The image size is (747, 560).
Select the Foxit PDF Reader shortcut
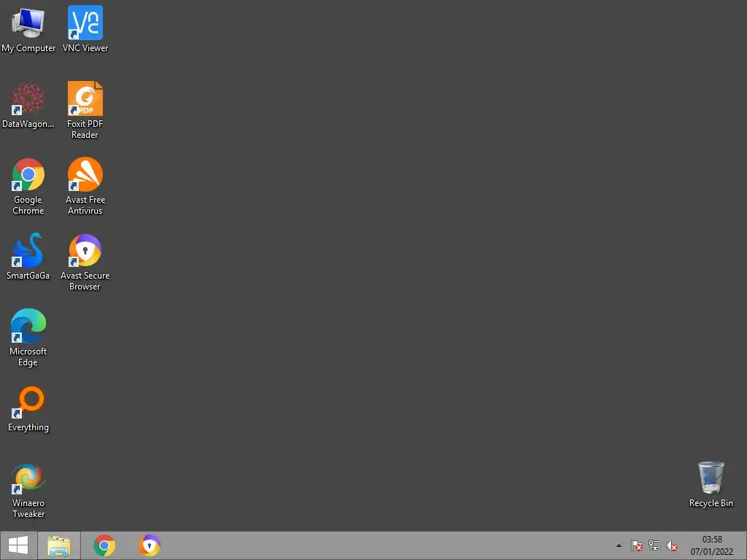(85, 111)
